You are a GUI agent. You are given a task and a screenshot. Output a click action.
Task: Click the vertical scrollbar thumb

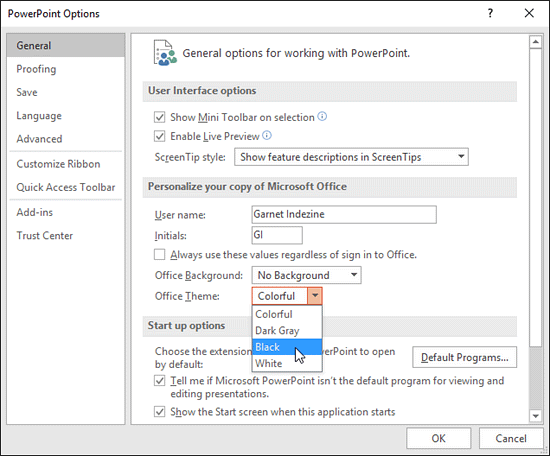pos(535,198)
